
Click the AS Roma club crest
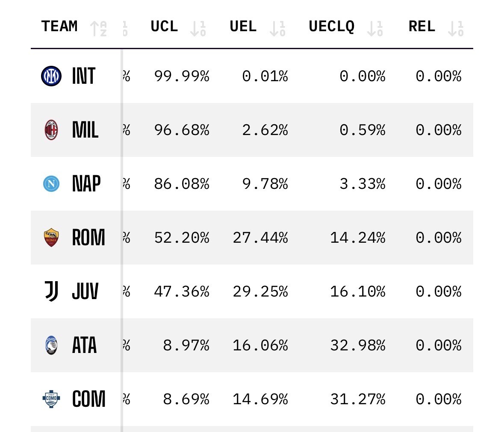coord(51,238)
